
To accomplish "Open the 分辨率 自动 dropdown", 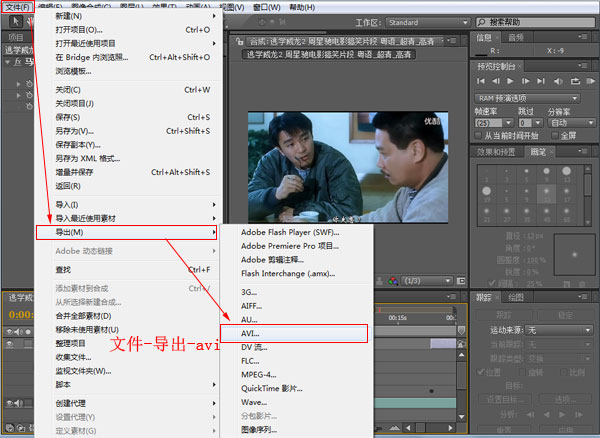I will click(572, 123).
